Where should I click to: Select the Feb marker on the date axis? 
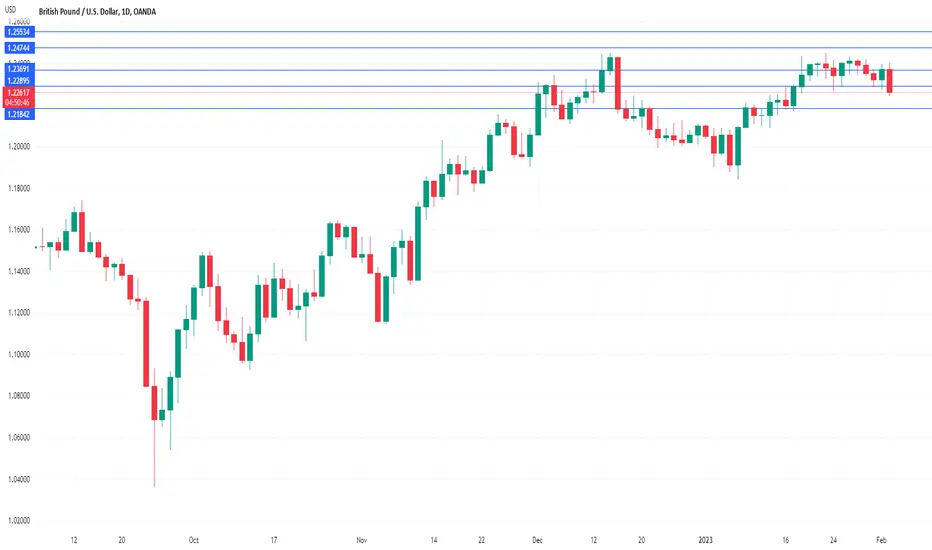click(881, 540)
